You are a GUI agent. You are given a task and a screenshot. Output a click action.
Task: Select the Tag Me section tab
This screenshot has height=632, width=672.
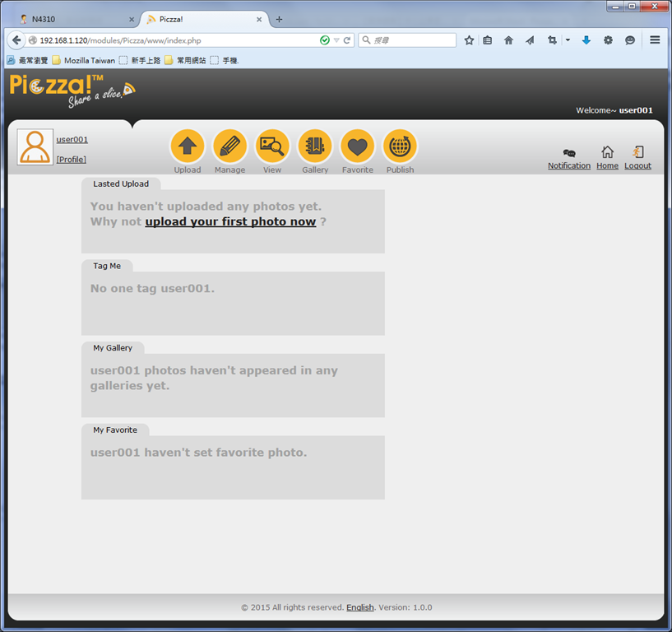pyautogui.click(x=107, y=266)
